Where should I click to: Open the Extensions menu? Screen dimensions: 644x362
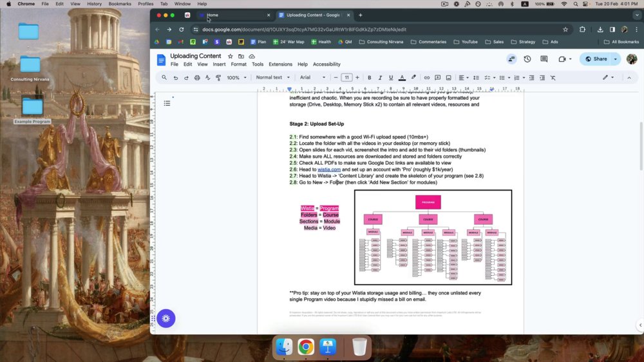281,64
